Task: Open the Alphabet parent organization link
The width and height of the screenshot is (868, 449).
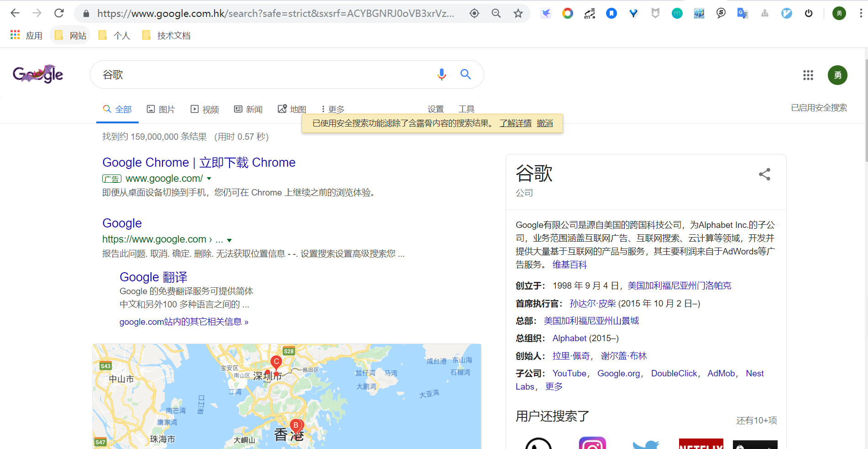Action: click(570, 338)
